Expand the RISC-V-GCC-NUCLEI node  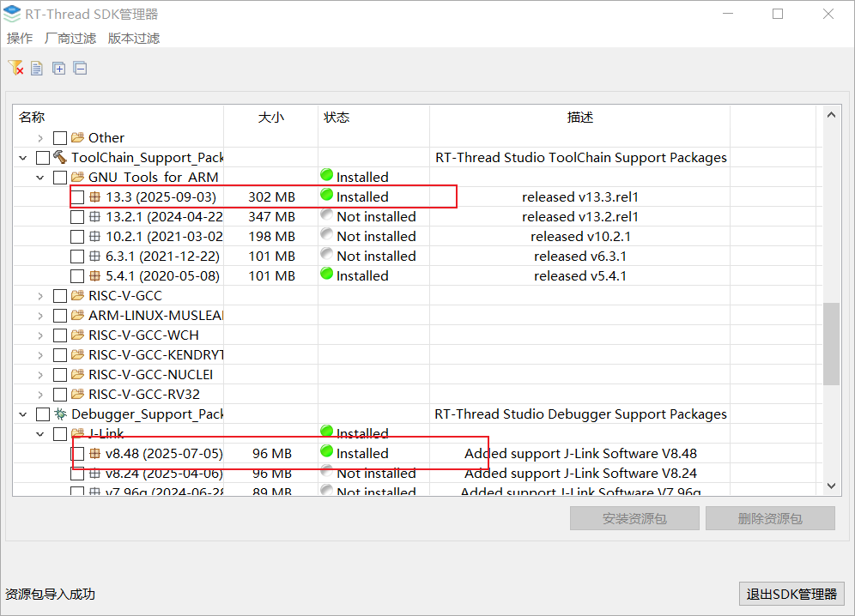tap(39, 375)
